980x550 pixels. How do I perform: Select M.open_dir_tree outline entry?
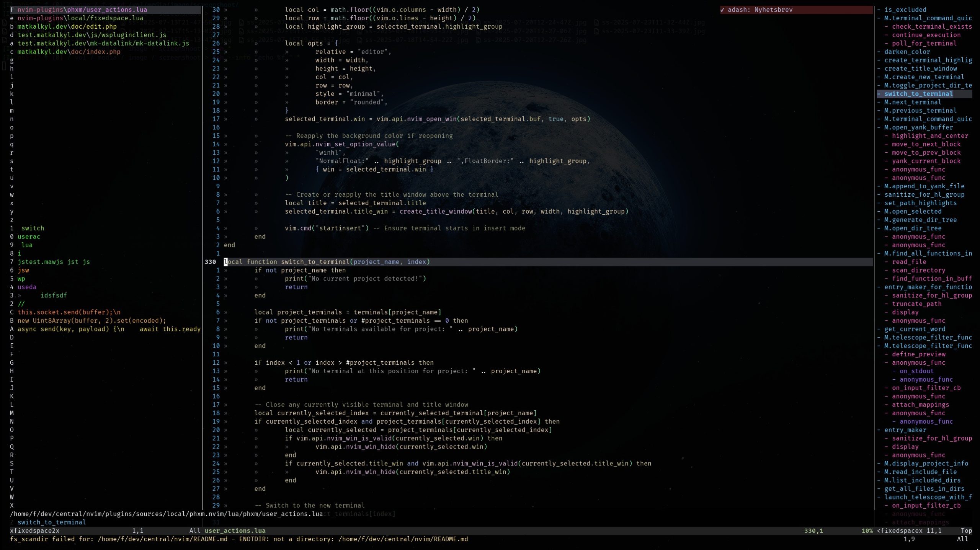click(x=913, y=228)
